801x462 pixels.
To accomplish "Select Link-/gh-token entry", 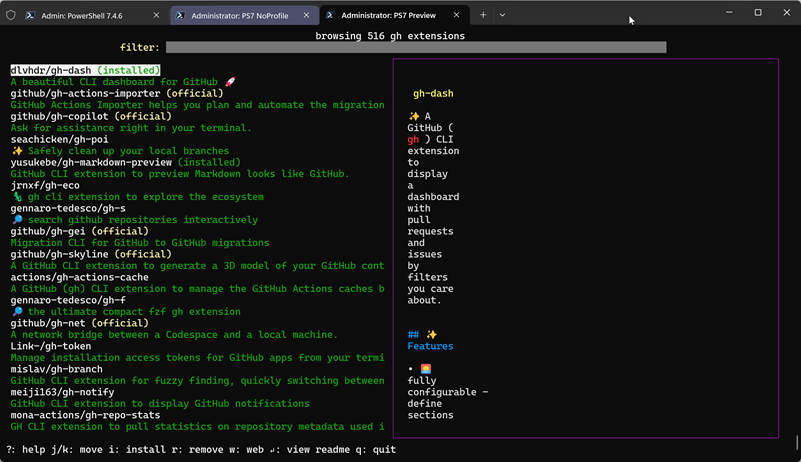I will 51,346.
